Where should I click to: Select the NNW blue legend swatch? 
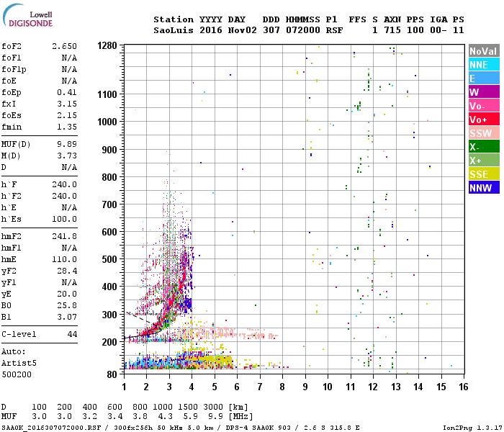[484, 188]
